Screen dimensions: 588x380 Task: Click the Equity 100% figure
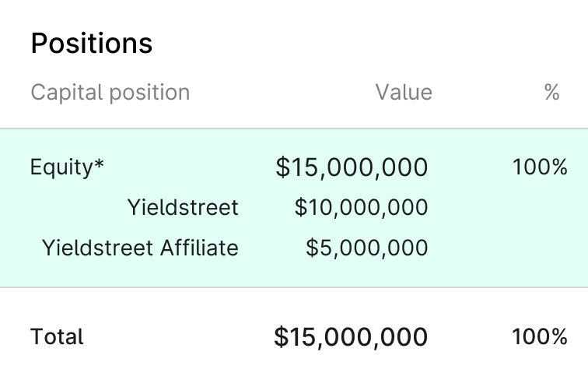tap(540, 167)
